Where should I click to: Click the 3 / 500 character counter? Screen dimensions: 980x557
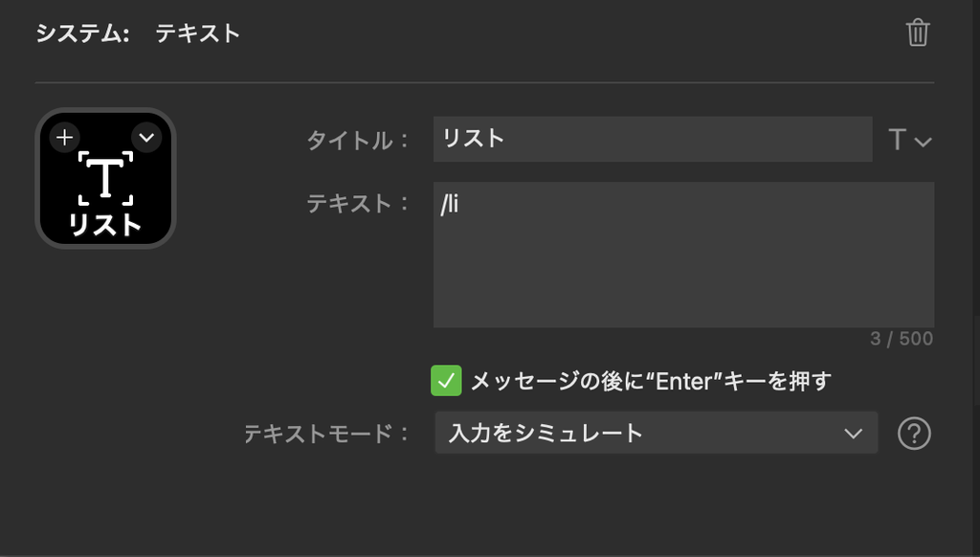pyautogui.click(x=902, y=339)
